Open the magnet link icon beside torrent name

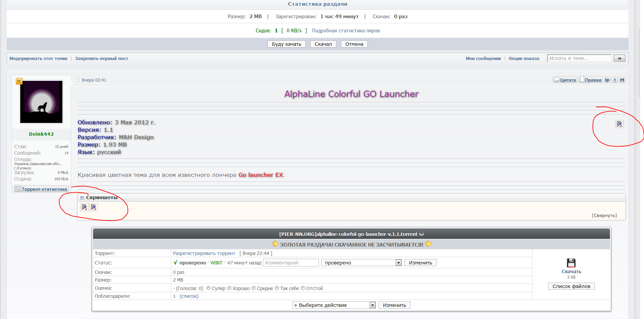421,233
